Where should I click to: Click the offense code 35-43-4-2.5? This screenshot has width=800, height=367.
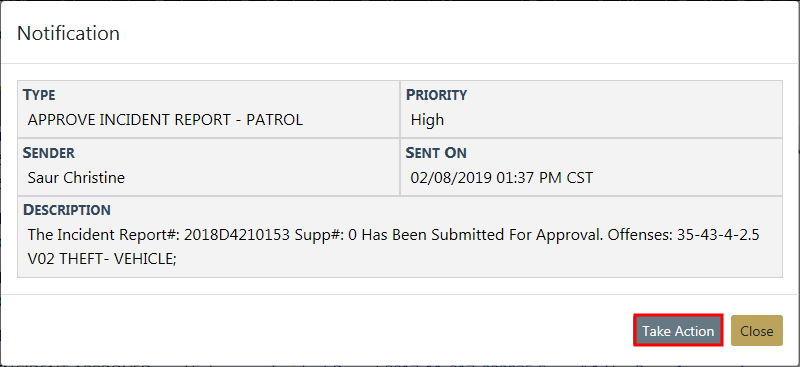click(x=718, y=235)
